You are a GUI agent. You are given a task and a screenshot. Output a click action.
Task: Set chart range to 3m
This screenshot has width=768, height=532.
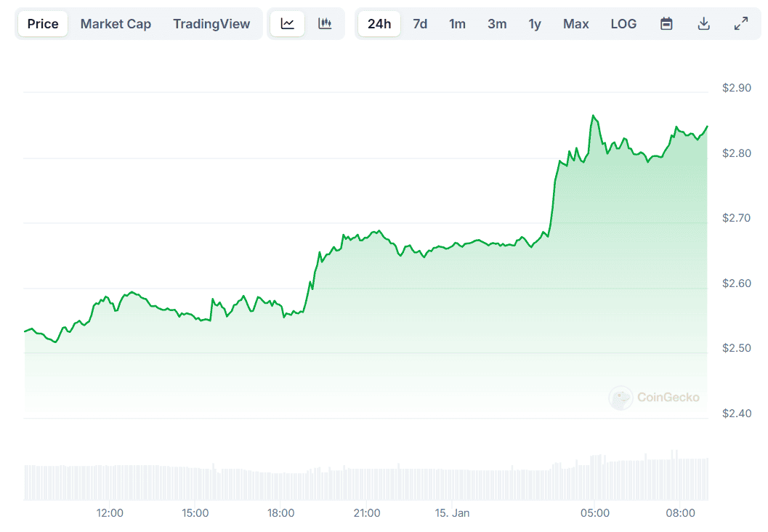pyautogui.click(x=497, y=24)
